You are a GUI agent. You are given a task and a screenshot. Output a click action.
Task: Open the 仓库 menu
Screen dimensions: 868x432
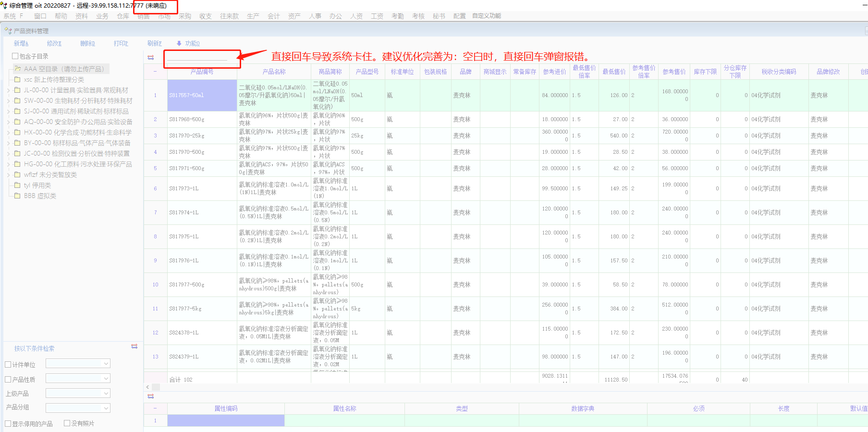(123, 16)
